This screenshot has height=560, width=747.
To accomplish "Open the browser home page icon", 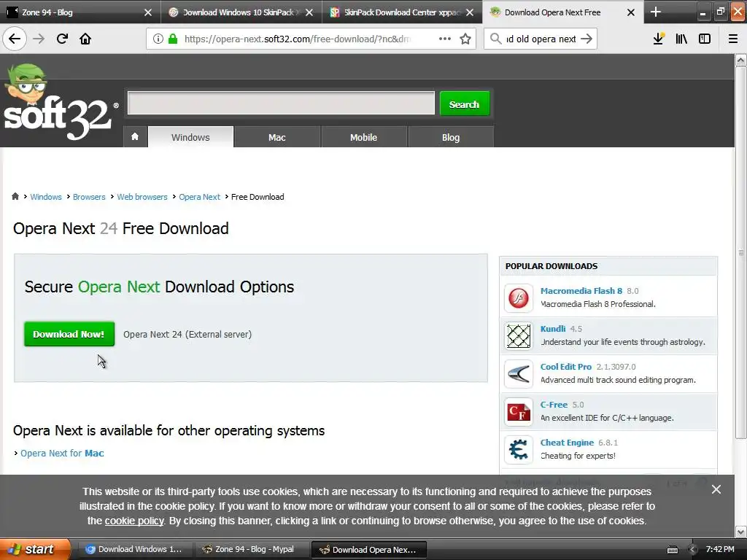I will (x=85, y=39).
